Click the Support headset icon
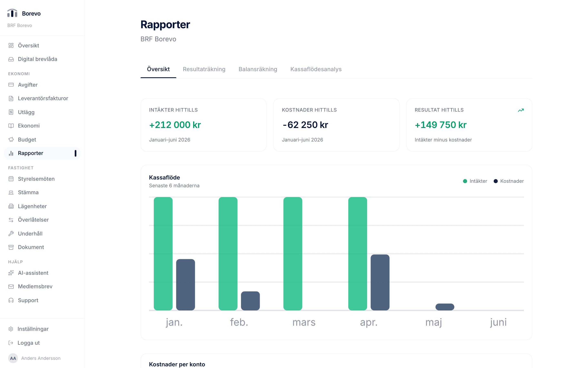The height and width of the screenshot is (368, 588). tap(11, 300)
